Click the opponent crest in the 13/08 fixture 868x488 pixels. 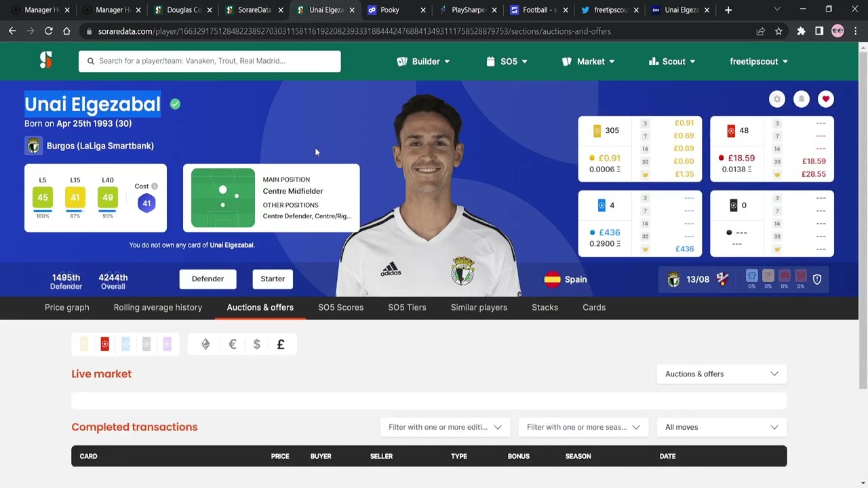722,280
